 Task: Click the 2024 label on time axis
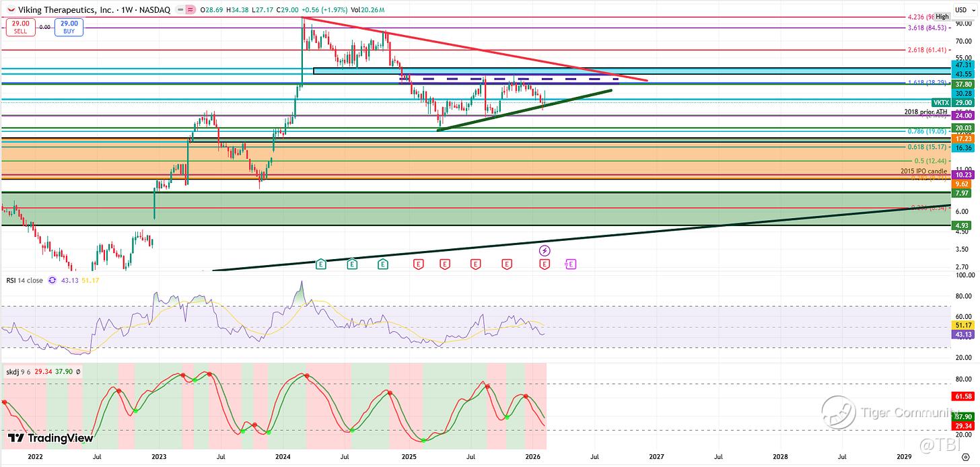(283, 457)
